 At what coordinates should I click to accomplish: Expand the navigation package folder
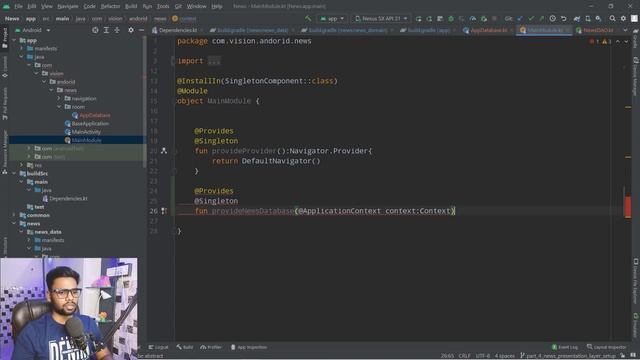tap(59, 98)
